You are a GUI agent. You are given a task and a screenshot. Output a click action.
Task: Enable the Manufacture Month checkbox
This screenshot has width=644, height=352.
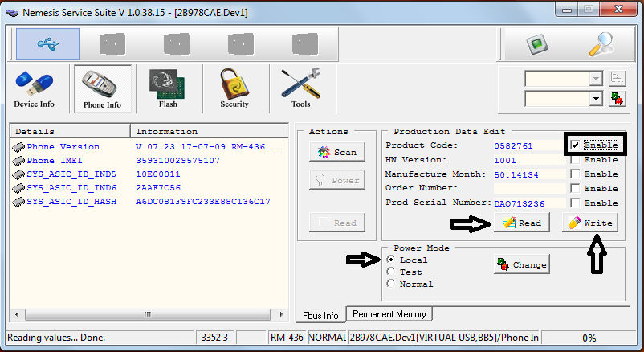pos(576,174)
